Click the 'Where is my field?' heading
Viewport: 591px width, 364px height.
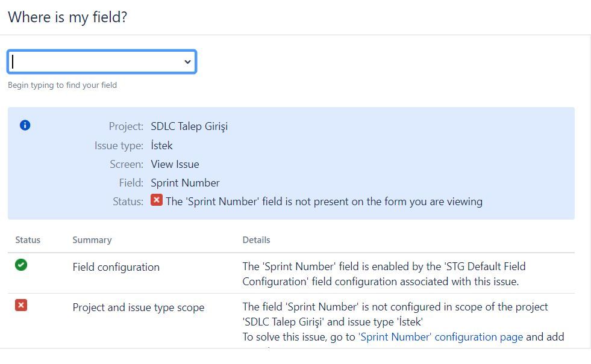[x=67, y=17]
